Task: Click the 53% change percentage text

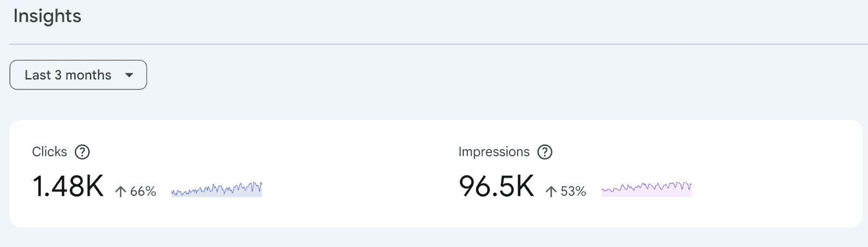Action: tap(573, 191)
